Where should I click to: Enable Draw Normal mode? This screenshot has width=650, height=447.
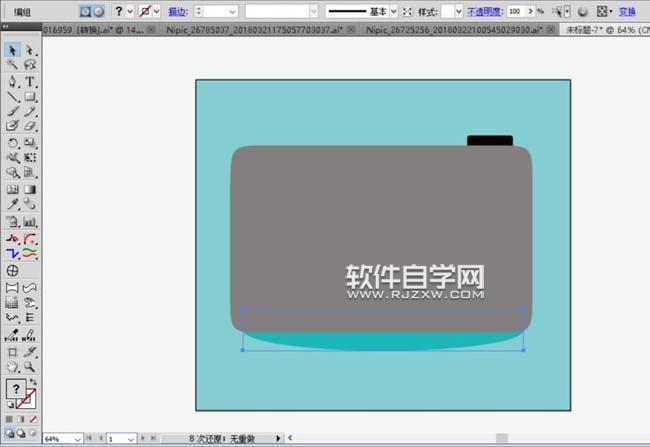point(10,434)
